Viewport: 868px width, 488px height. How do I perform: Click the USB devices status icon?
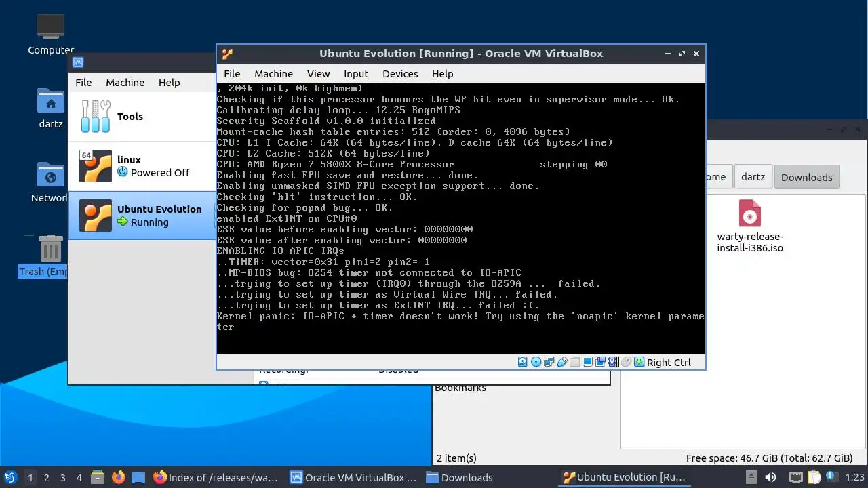click(x=561, y=362)
